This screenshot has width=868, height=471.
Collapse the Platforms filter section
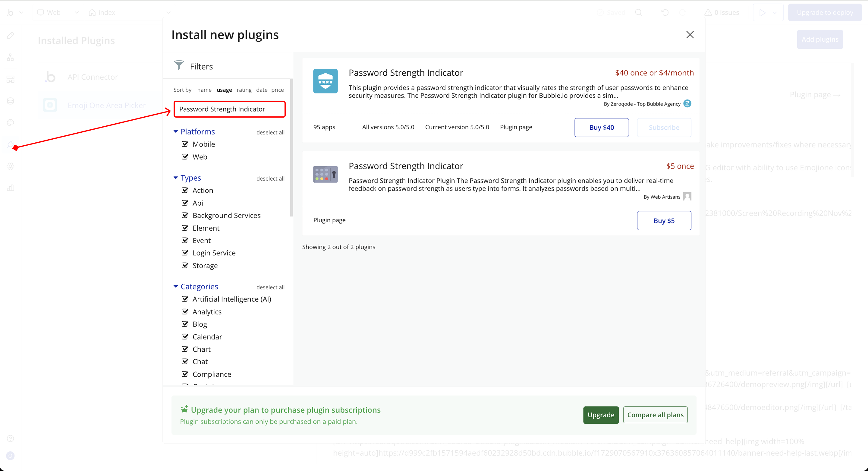click(x=175, y=131)
